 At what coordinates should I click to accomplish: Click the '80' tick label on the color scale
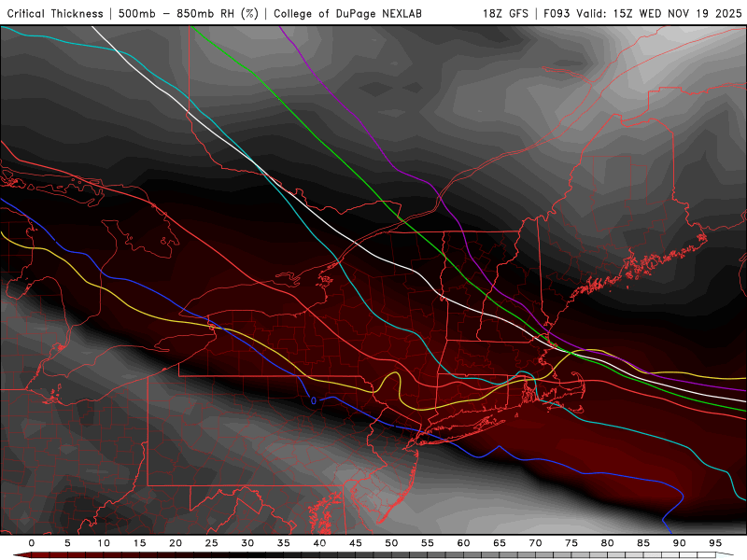click(608, 543)
